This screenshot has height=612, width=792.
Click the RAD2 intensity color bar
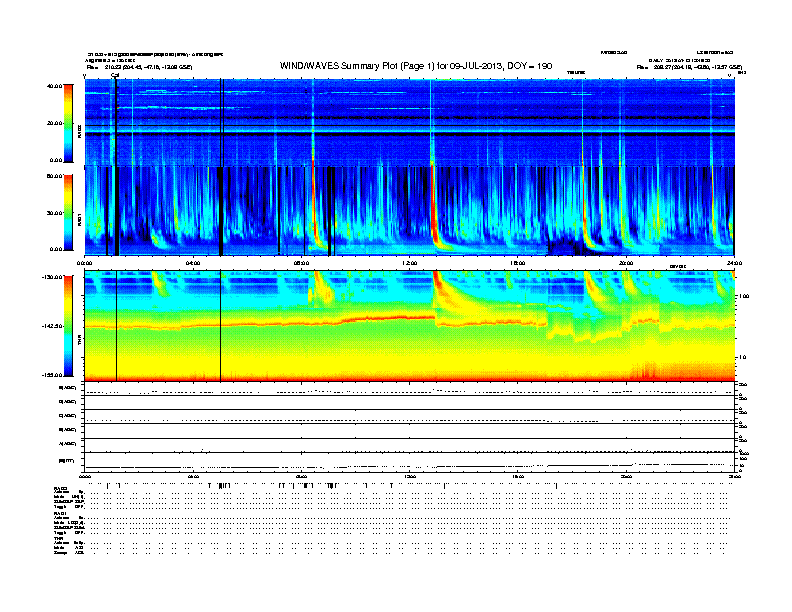coord(68,123)
